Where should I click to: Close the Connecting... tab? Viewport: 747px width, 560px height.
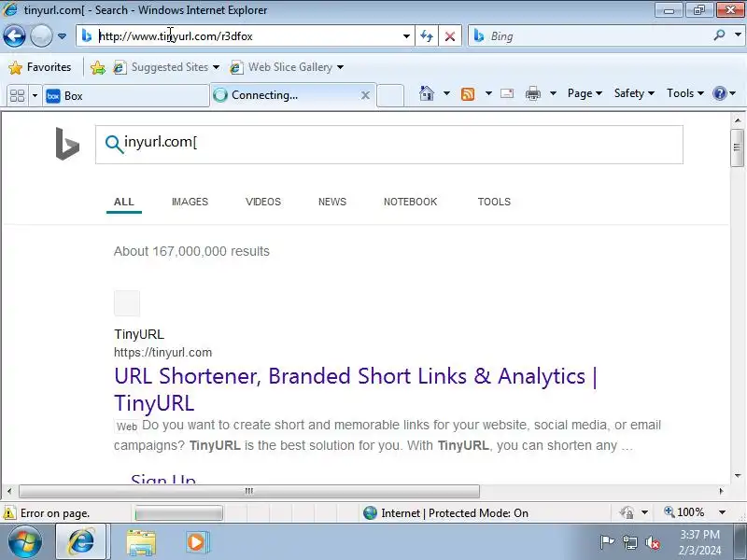click(x=365, y=95)
